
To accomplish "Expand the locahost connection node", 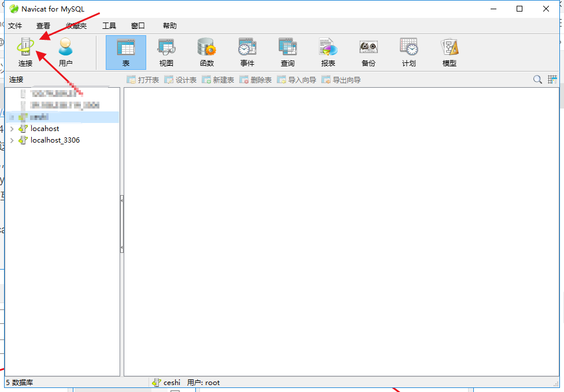I will coord(12,129).
